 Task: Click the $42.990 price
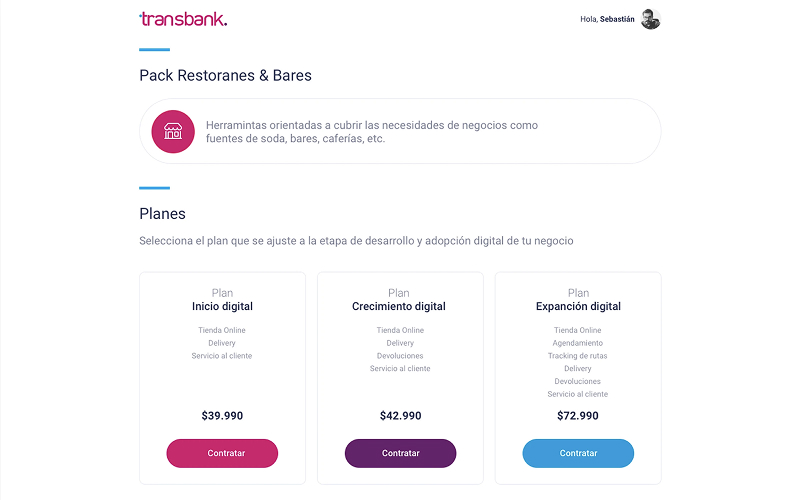point(400,416)
